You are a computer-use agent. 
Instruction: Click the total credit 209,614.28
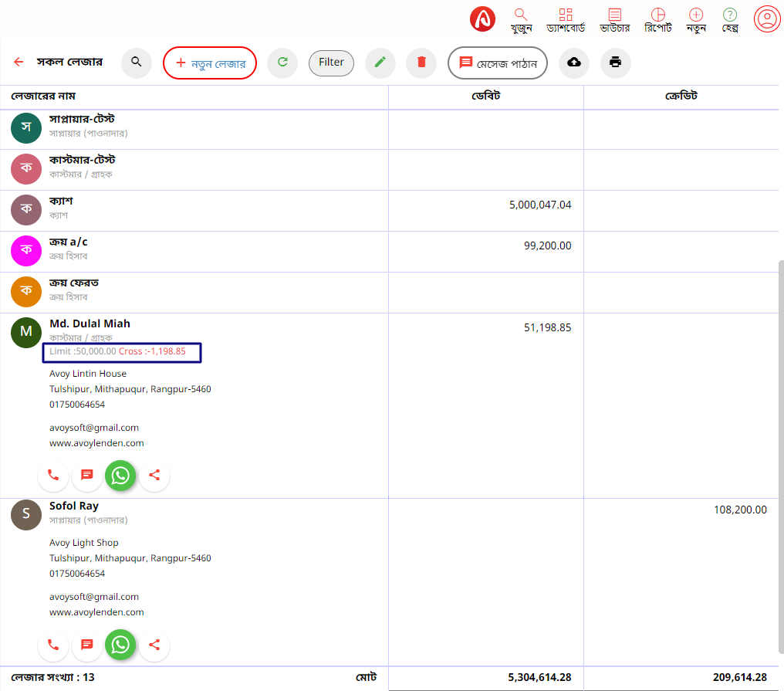(x=740, y=678)
